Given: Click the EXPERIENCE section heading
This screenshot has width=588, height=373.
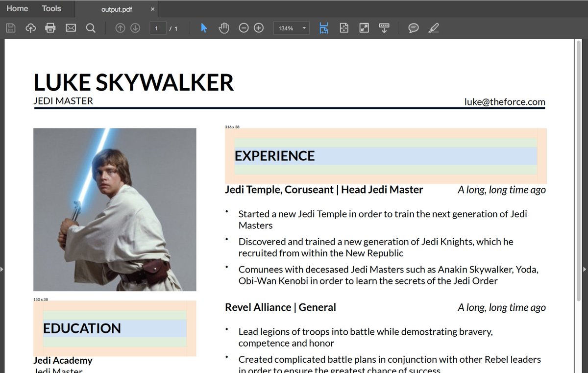Looking at the screenshot, I should 274,156.
